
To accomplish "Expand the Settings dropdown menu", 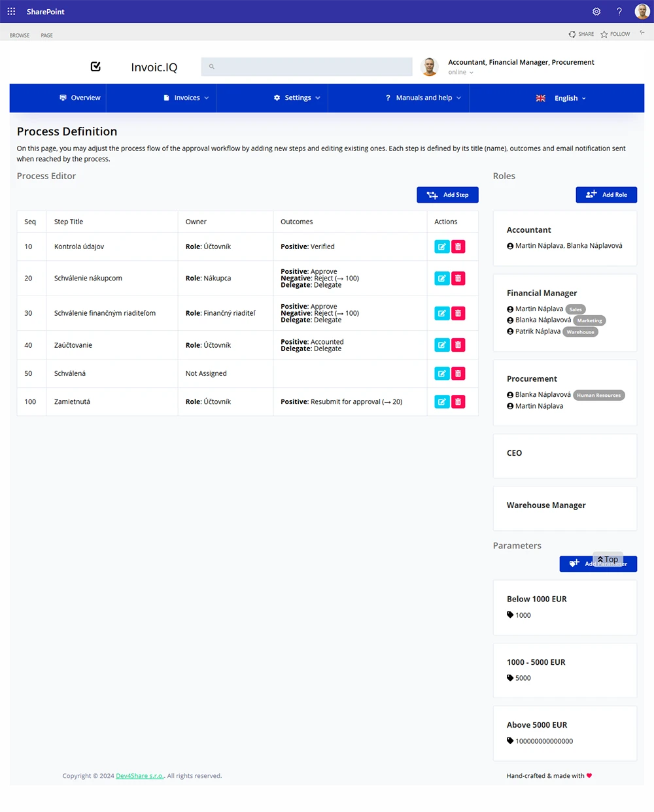I will [298, 98].
